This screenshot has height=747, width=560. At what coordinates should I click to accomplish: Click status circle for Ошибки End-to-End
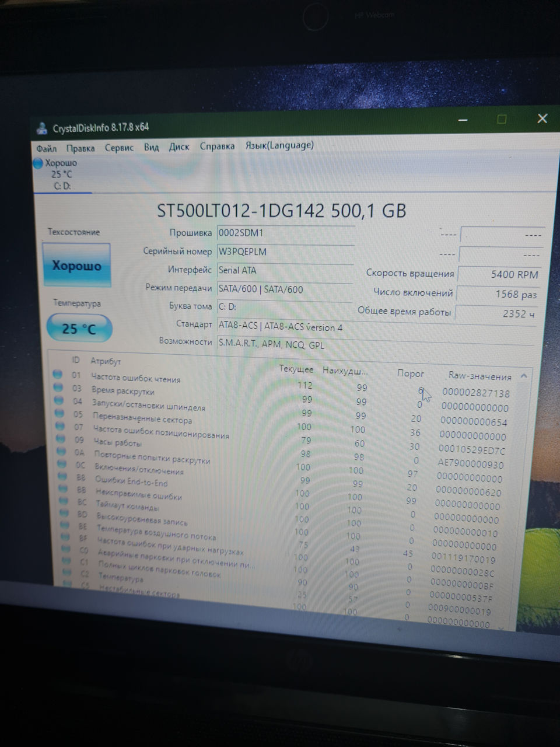coord(62,477)
